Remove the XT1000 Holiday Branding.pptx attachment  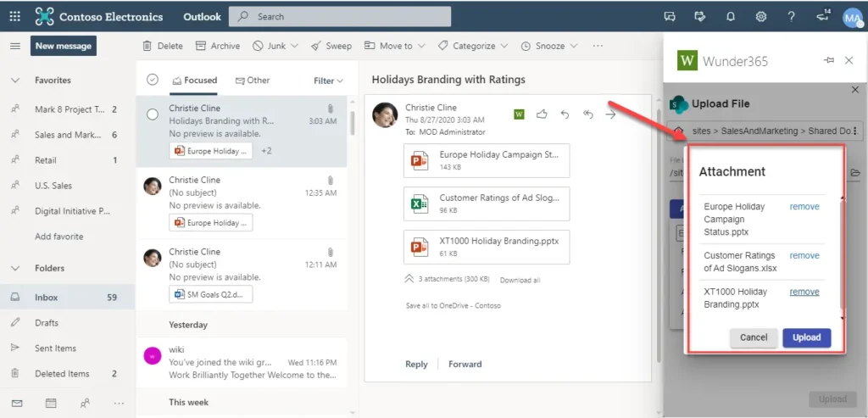(804, 292)
